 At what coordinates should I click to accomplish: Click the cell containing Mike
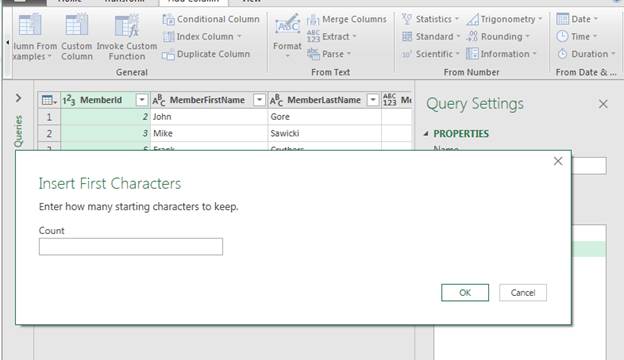pyautogui.click(x=209, y=133)
